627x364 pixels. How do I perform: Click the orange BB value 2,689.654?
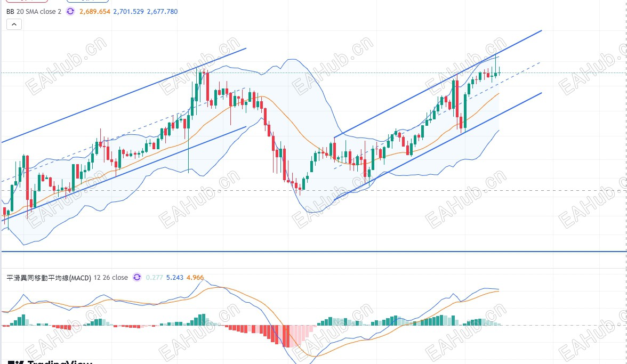tap(95, 11)
